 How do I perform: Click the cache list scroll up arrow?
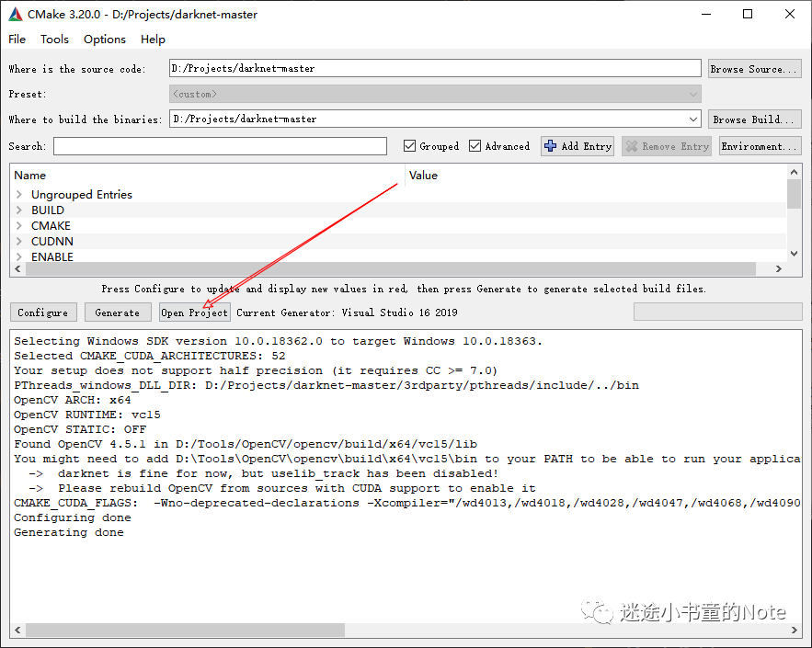coord(794,172)
